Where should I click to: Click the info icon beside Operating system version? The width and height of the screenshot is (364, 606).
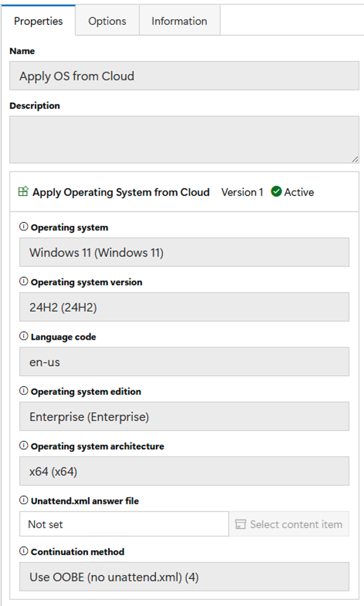tap(24, 281)
